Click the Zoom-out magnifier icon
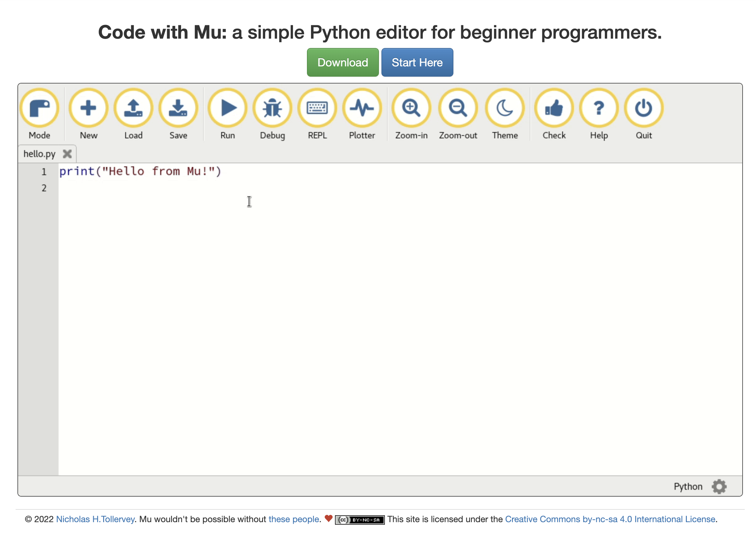756x534 pixels. [x=458, y=108]
